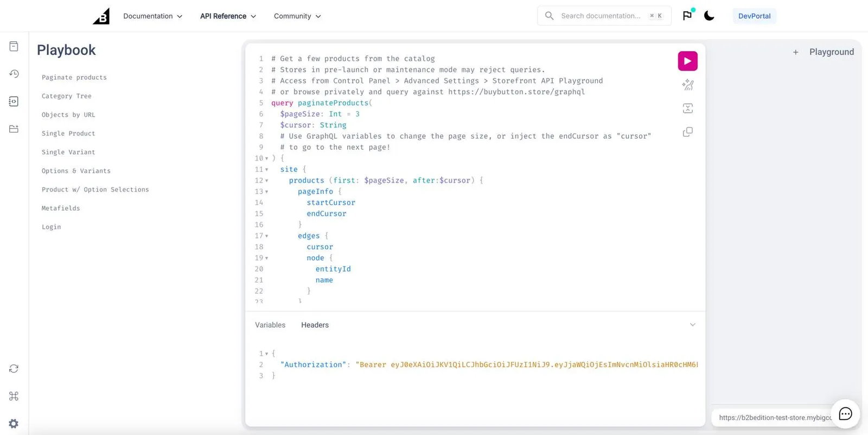Click the prettify query wand icon

(687, 85)
